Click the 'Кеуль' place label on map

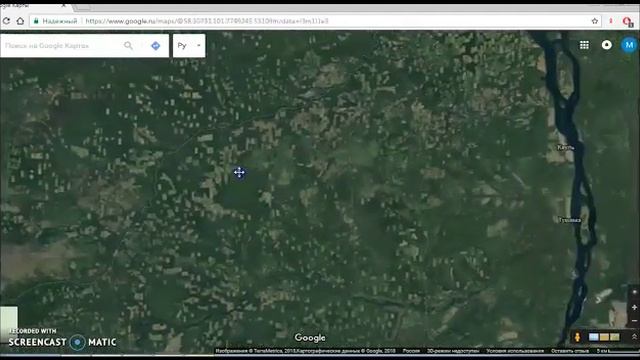pyautogui.click(x=566, y=147)
